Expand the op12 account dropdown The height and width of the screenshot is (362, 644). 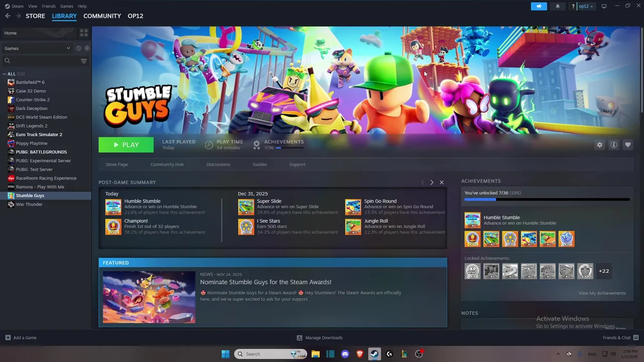586,6
